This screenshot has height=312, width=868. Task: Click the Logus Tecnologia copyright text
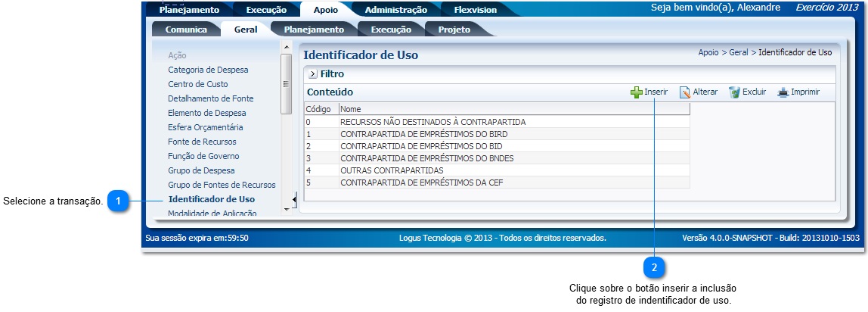point(503,239)
